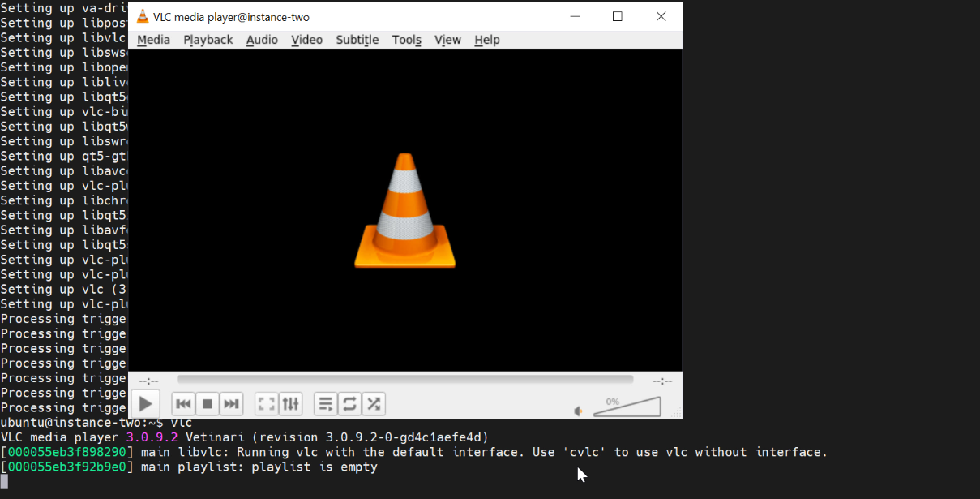
Task: Click terminal prompt "ubuntu@instance-two:~$"
Action: 81,423
